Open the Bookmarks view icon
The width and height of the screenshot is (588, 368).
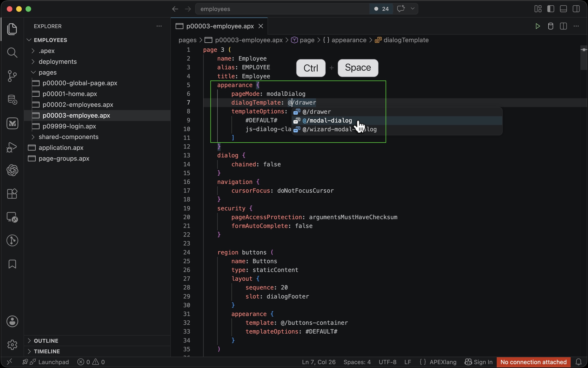(12, 264)
